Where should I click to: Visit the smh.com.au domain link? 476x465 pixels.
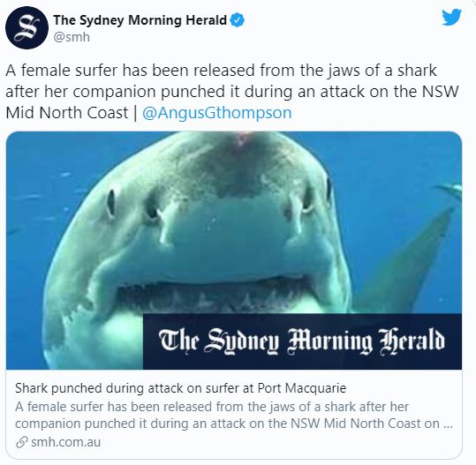[x=66, y=442]
